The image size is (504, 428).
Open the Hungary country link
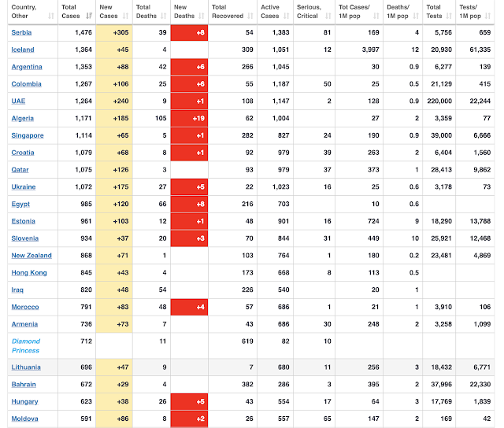click(x=24, y=402)
